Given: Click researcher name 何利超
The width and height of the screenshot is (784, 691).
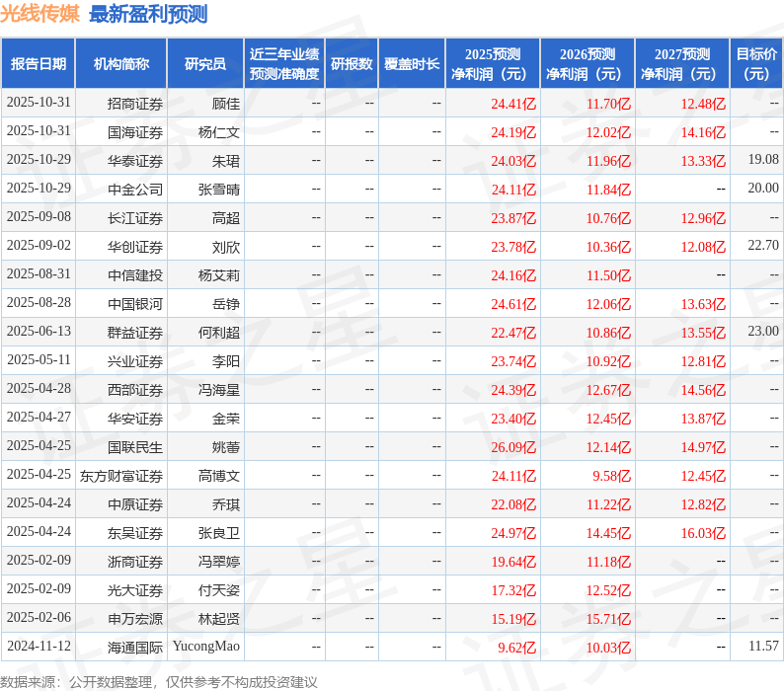Looking at the screenshot, I should [219, 333].
